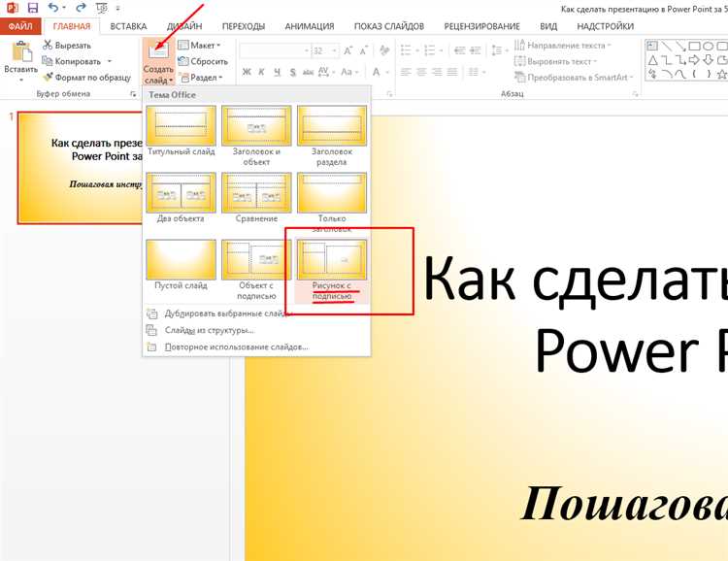
Task: Click the Создать слайд icon
Action: (158, 50)
